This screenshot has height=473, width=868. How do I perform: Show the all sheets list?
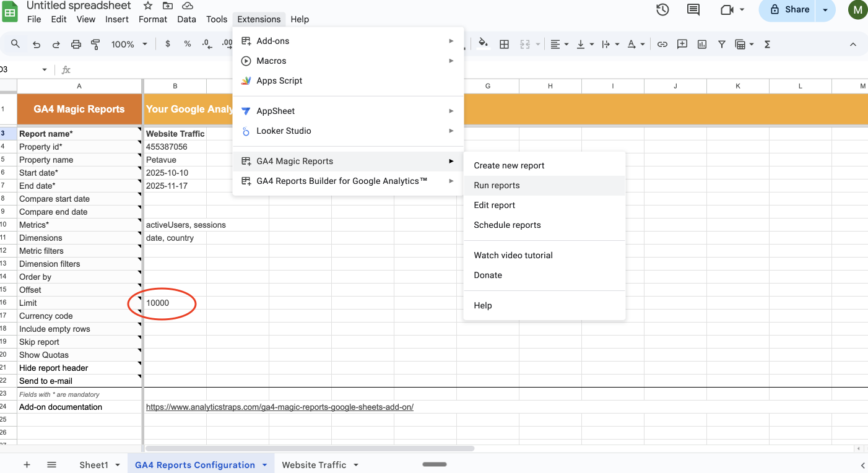click(52, 464)
